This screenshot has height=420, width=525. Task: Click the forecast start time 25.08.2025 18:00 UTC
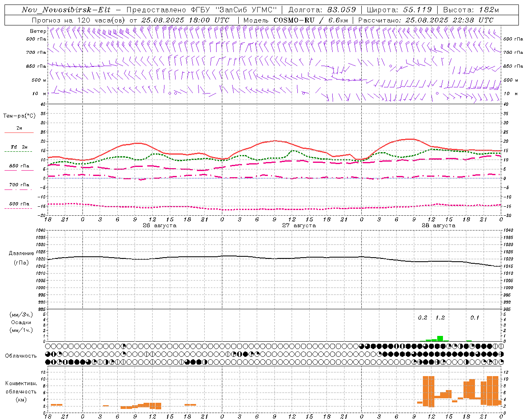[x=185, y=20]
